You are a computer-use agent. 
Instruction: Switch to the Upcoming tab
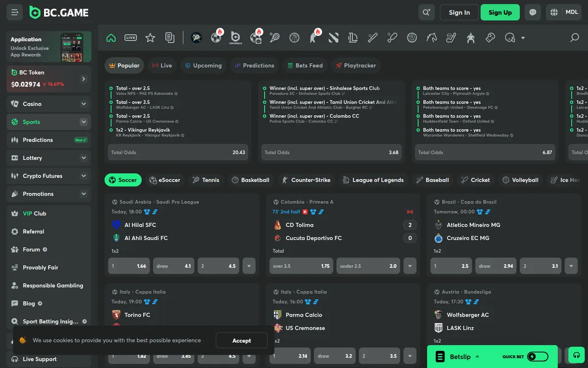[x=203, y=65]
